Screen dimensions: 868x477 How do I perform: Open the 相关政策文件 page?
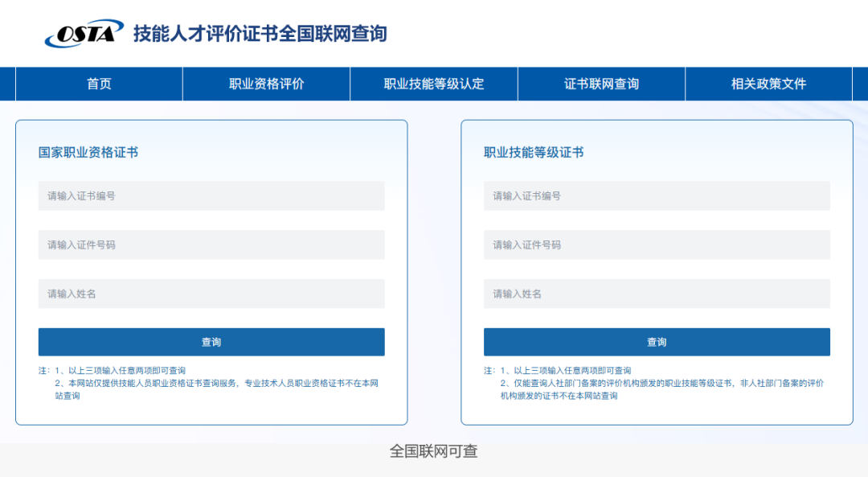pos(768,84)
